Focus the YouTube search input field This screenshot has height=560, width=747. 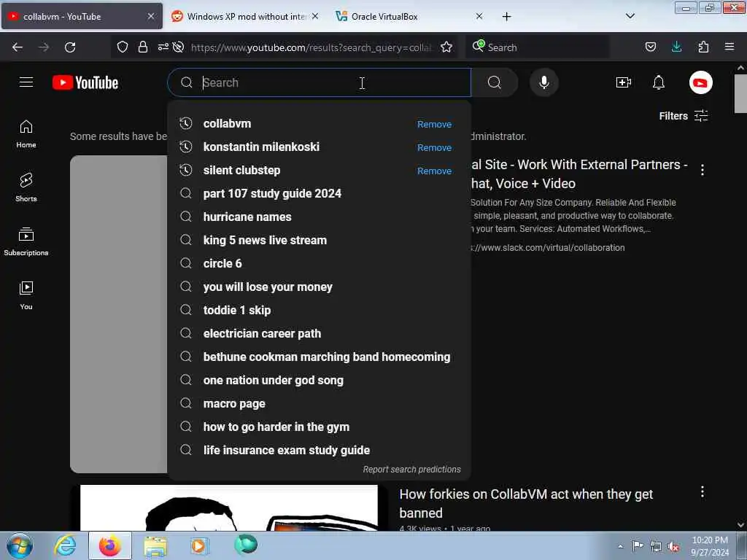tap(320, 82)
